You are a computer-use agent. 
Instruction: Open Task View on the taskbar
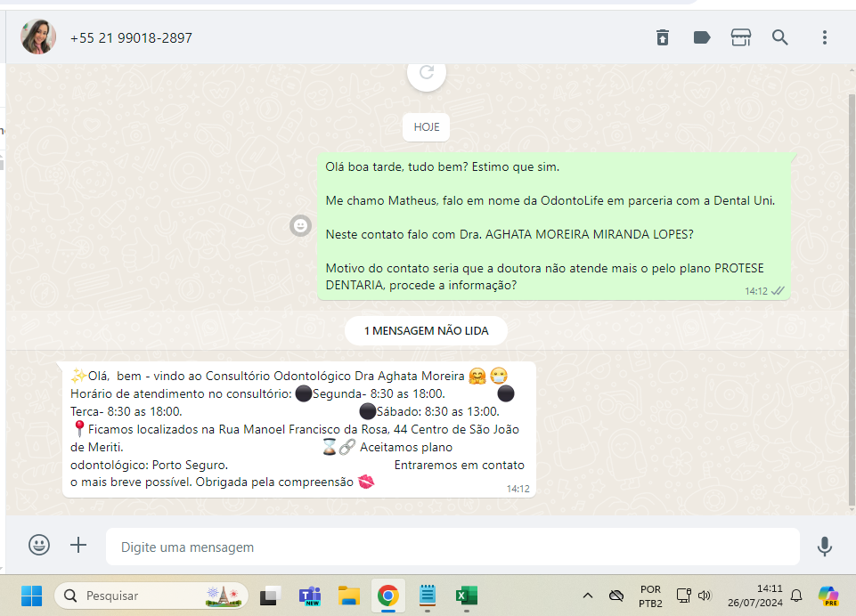coord(270,596)
